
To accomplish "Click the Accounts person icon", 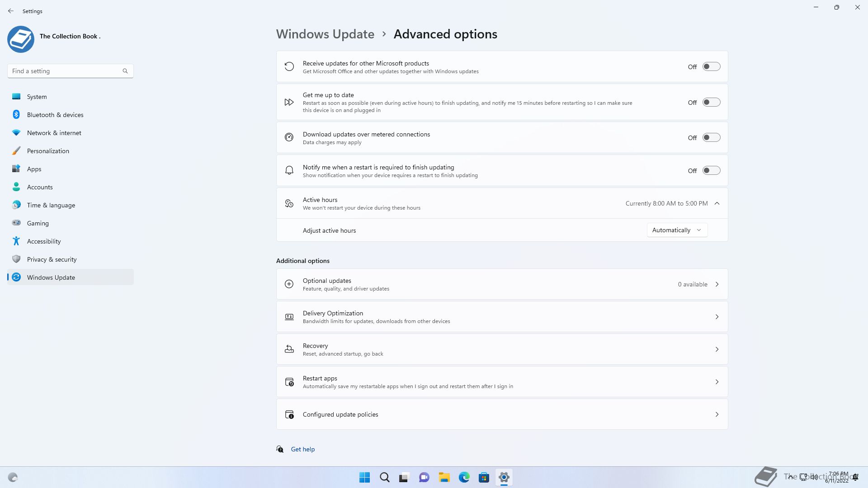I will tap(16, 187).
